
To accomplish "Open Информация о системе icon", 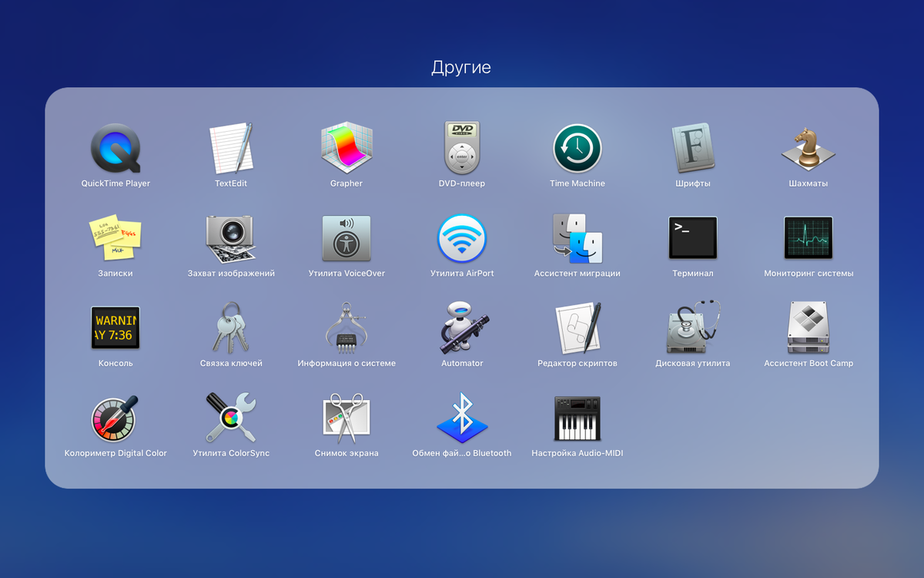I will coord(346,328).
